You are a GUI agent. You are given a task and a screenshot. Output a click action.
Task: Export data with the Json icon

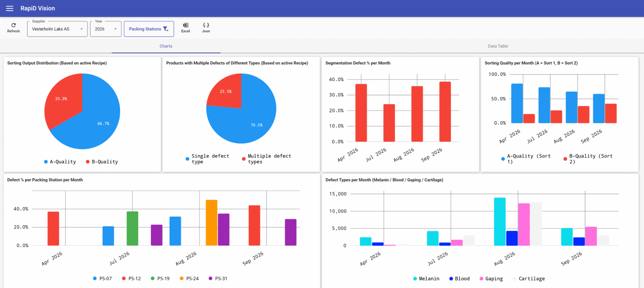pyautogui.click(x=206, y=28)
